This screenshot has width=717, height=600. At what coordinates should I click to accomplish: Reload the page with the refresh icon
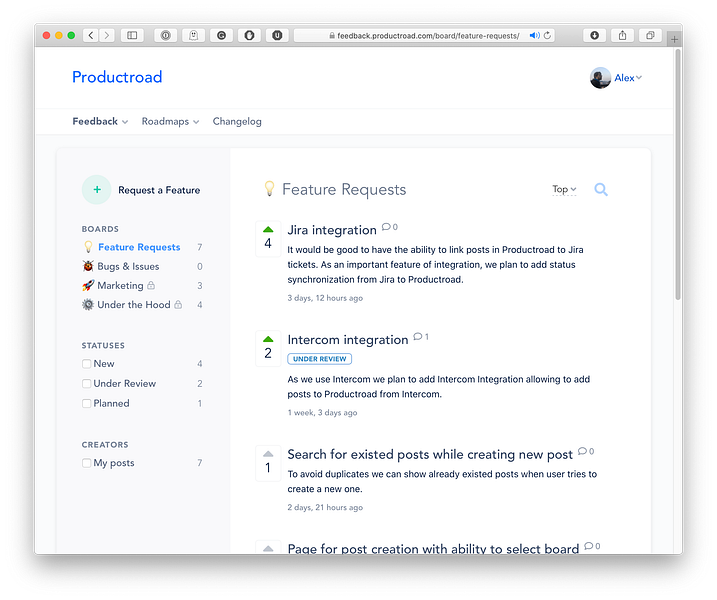[547, 35]
